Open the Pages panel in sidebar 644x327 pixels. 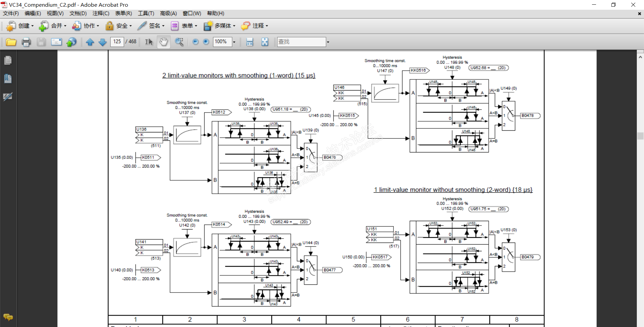[8, 61]
